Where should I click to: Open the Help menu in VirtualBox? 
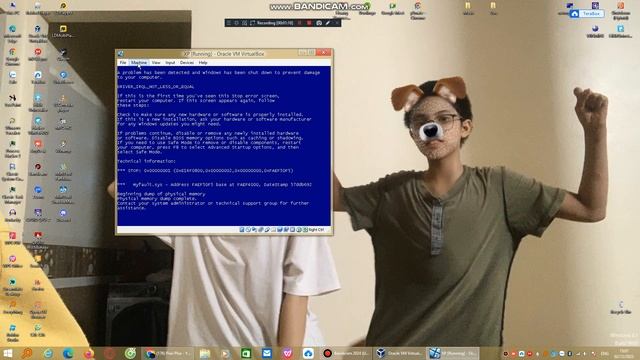[203, 63]
